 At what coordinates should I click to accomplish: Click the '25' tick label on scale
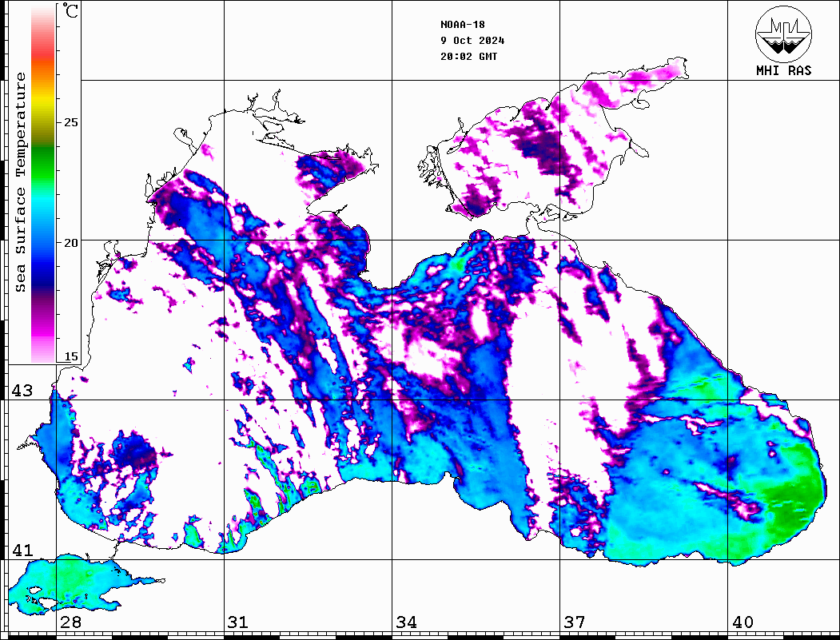tap(70, 122)
